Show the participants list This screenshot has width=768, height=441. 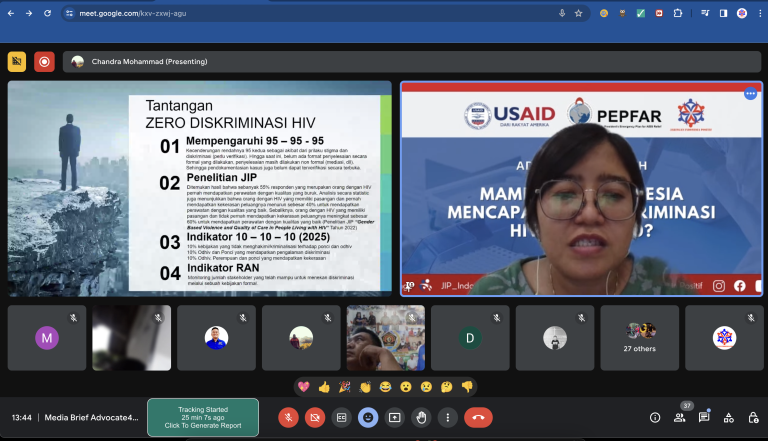pos(680,417)
